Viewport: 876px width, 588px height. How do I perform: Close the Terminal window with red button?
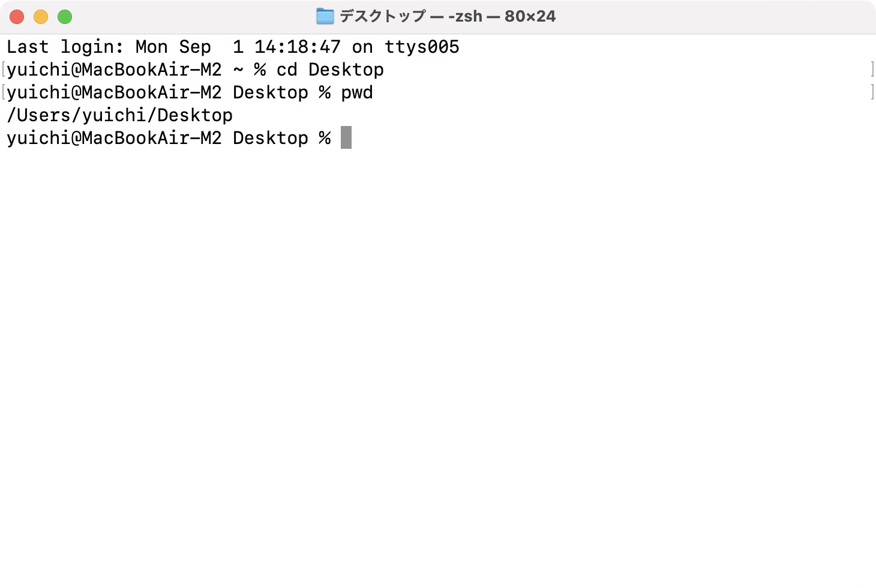click(x=17, y=17)
